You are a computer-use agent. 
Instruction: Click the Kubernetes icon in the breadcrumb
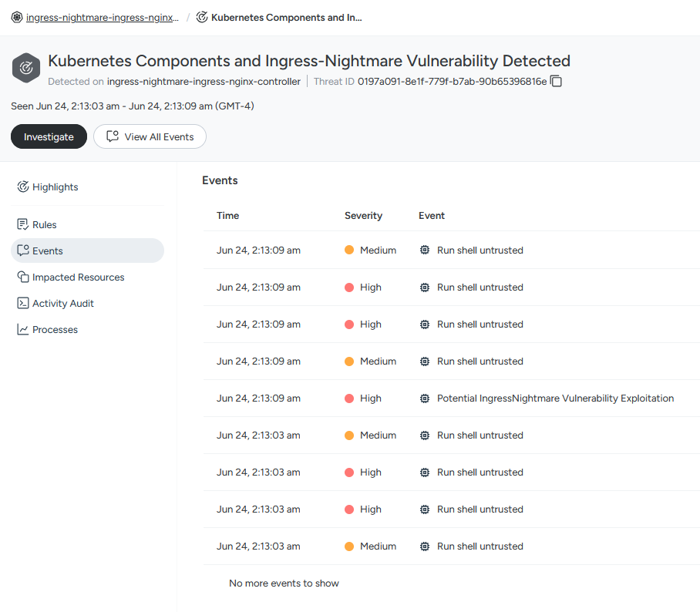click(16, 18)
